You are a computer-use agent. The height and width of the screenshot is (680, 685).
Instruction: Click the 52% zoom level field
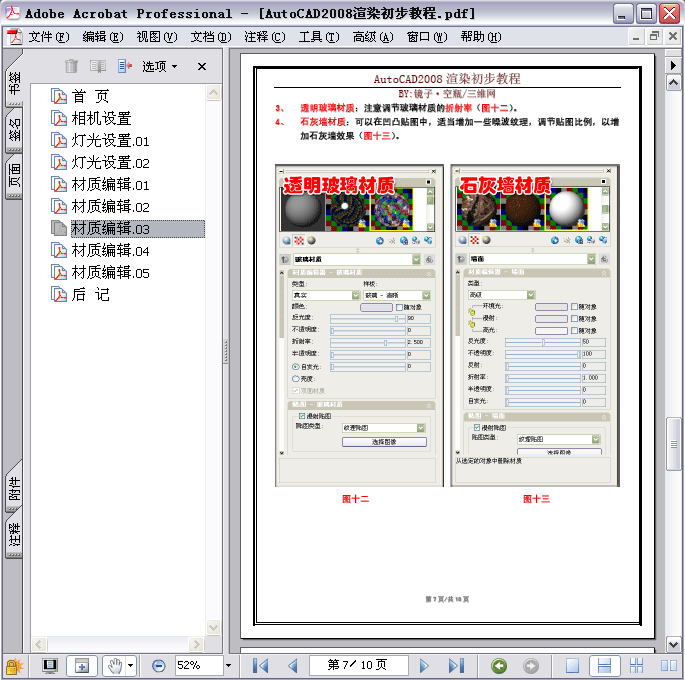[199, 665]
